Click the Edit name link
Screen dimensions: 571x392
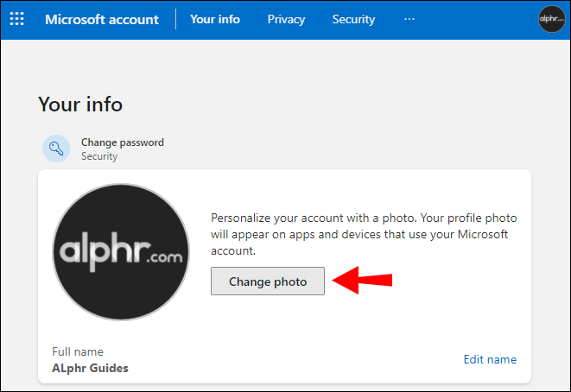(490, 359)
